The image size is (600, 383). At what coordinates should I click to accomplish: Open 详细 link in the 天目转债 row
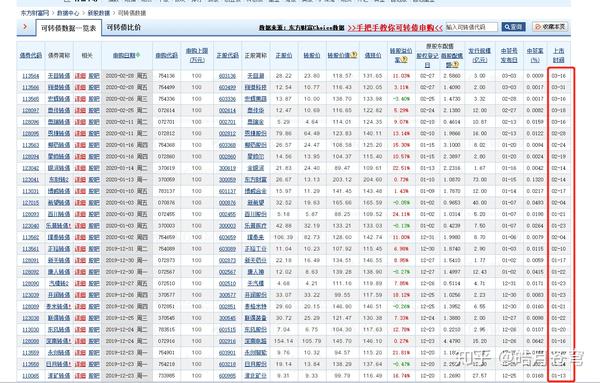[80, 76]
